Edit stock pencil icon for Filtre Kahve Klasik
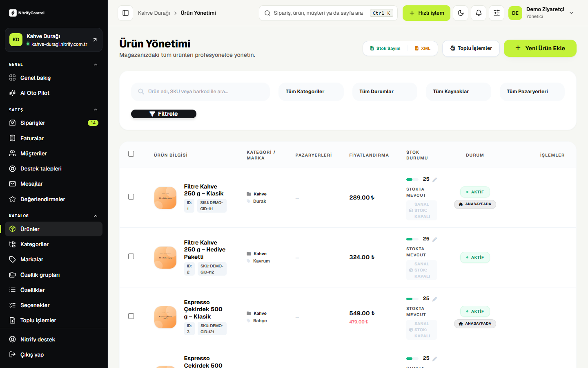The height and width of the screenshot is (368, 588). click(435, 180)
